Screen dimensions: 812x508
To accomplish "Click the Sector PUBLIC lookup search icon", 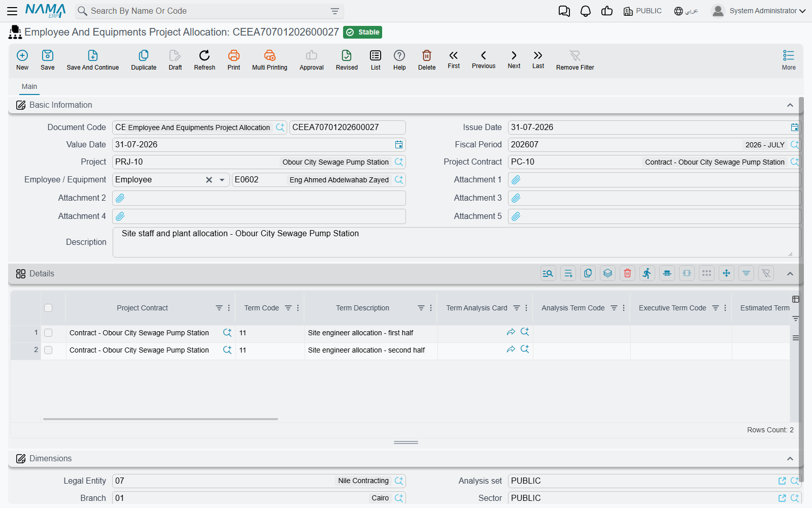I will click(795, 498).
